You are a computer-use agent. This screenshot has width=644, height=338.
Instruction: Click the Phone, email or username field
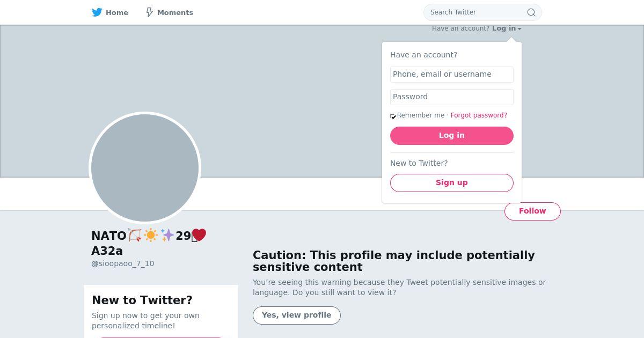452,75
